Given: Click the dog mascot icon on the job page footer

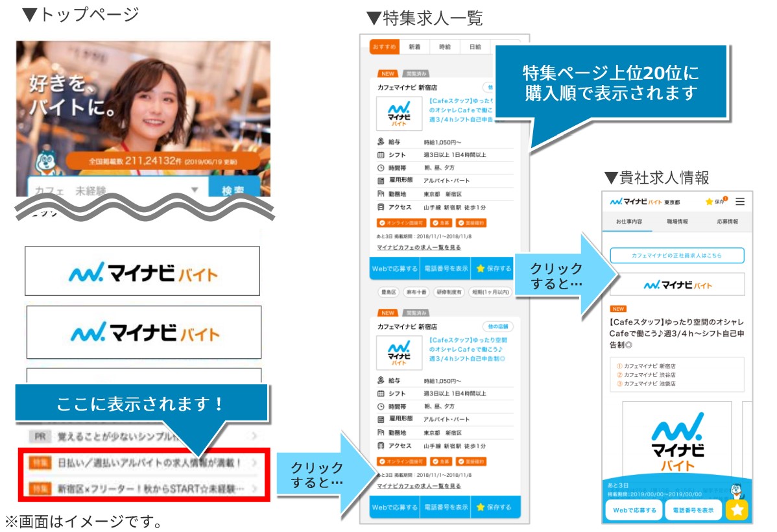Looking at the screenshot, I should (736, 491).
